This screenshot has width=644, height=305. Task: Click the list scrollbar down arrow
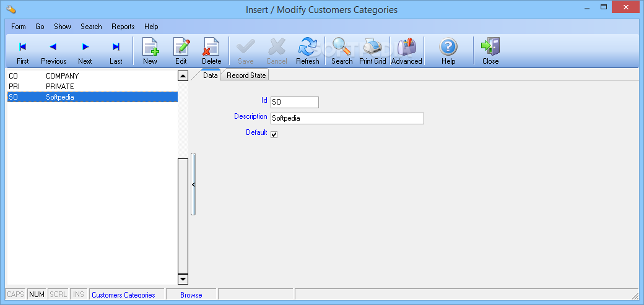[x=183, y=279]
